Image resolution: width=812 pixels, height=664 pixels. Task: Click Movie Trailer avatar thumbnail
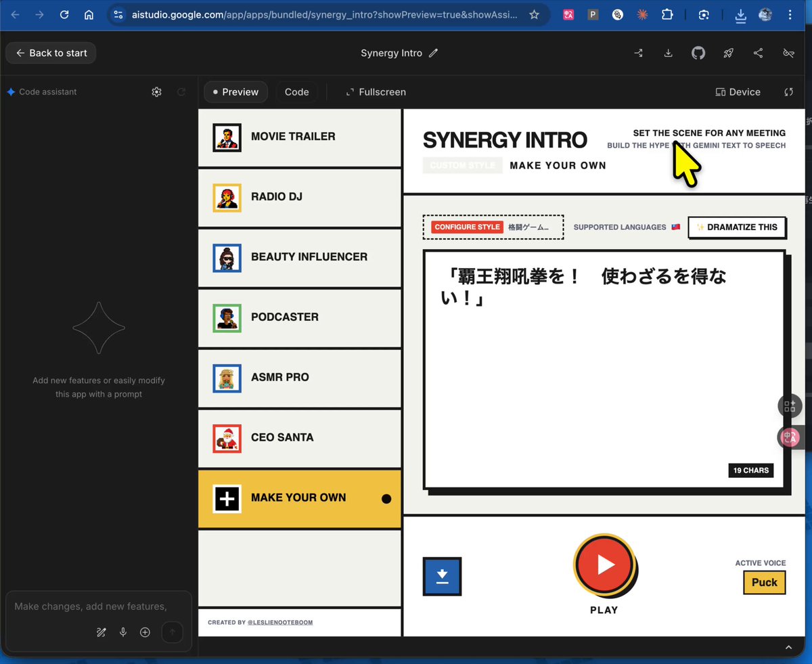[x=227, y=137]
